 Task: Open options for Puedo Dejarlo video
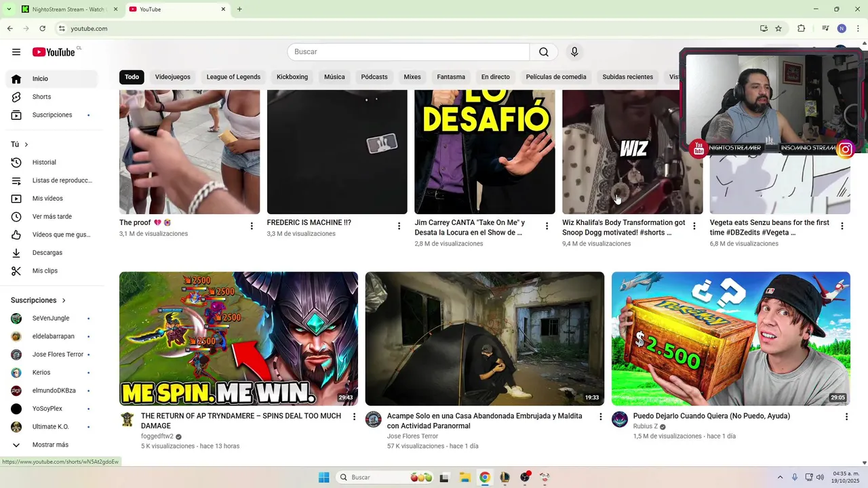(x=846, y=417)
